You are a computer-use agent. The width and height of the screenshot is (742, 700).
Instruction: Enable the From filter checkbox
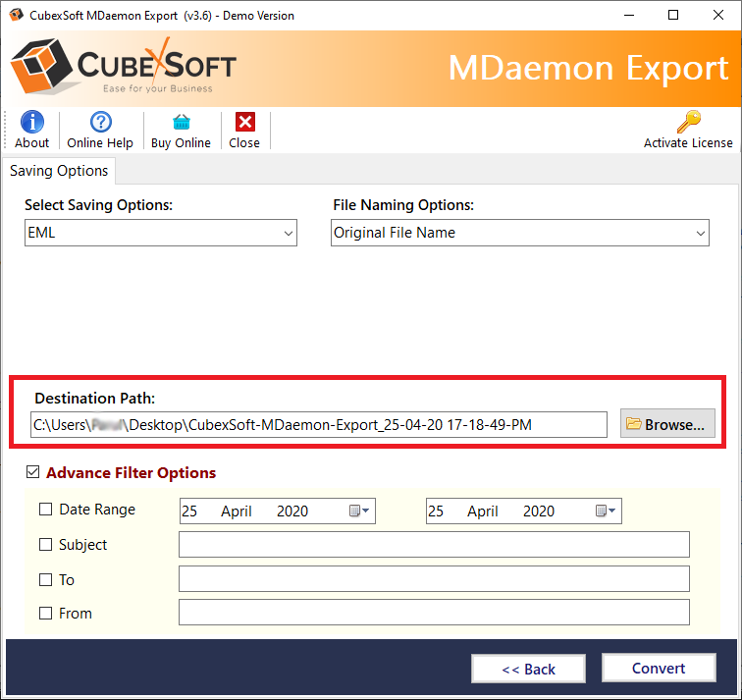click(x=45, y=613)
